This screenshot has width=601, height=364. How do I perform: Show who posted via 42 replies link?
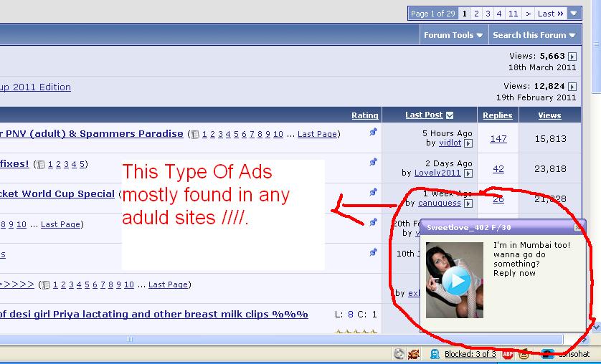click(x=498, y=169)
